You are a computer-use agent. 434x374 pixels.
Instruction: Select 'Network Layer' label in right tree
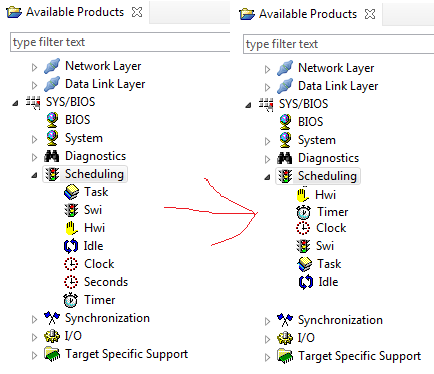(336, 68)
